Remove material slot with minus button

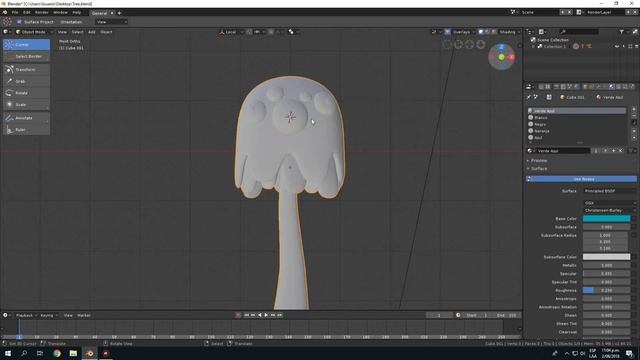point(634,116)
